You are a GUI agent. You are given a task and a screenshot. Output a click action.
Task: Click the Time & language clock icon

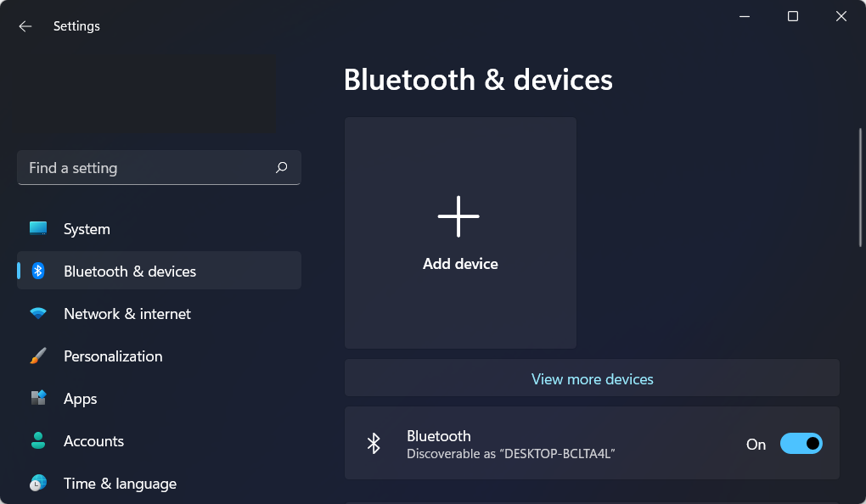tap(38, 483)
